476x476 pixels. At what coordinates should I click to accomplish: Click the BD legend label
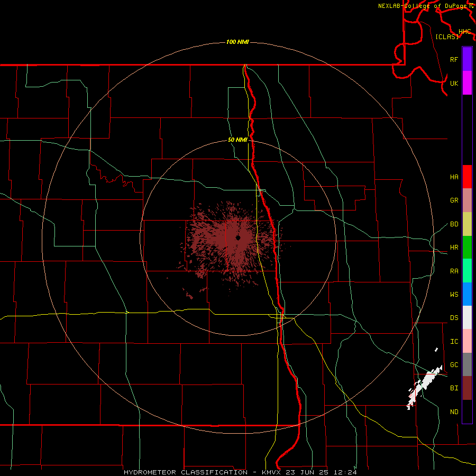(x=454, y=224)
